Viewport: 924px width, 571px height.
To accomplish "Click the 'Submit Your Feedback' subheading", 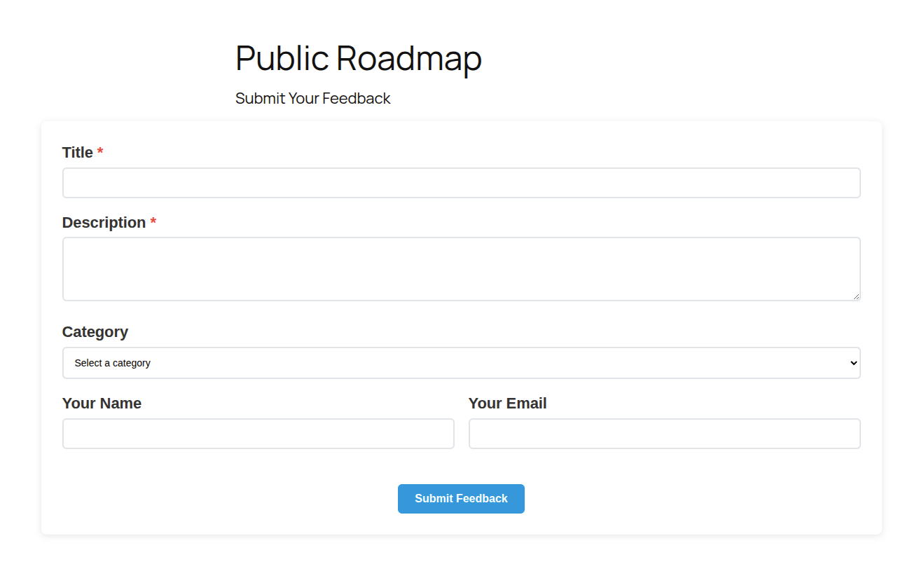I will click(312, 98).
